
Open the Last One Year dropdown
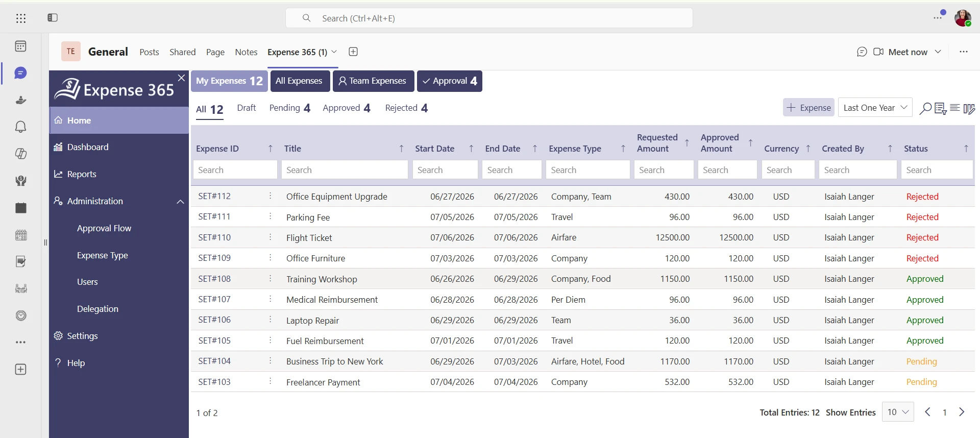(875, 108)
